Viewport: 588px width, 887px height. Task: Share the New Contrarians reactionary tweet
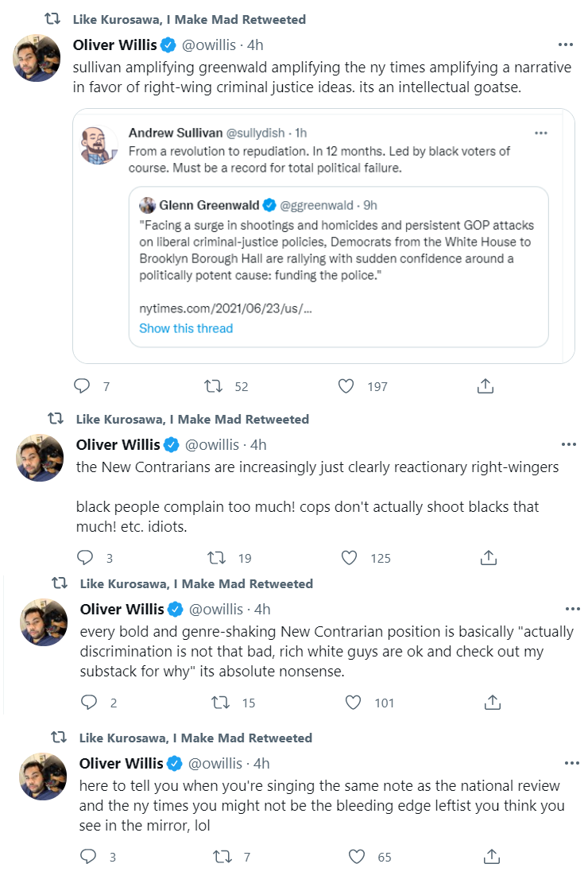coord(489,558)
